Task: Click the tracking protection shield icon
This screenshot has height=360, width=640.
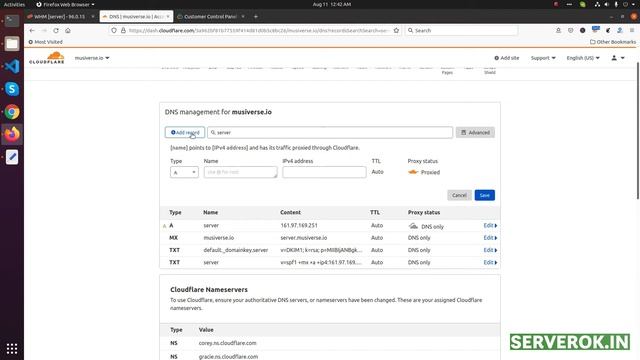Action: coord(114,31)
